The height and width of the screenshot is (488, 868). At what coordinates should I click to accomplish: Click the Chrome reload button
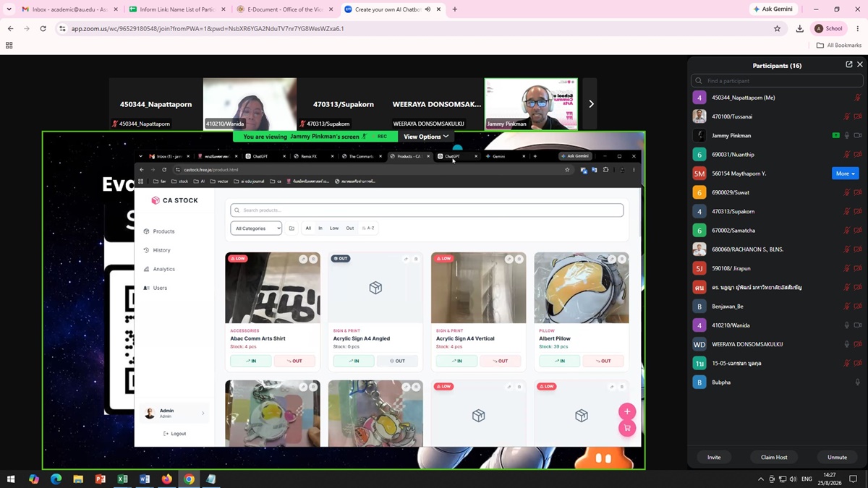coord(43,29)
